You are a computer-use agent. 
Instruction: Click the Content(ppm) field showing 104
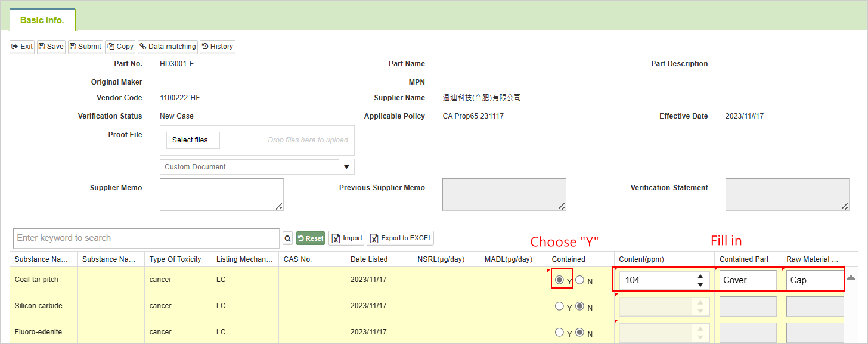click(x=655, y=280)
